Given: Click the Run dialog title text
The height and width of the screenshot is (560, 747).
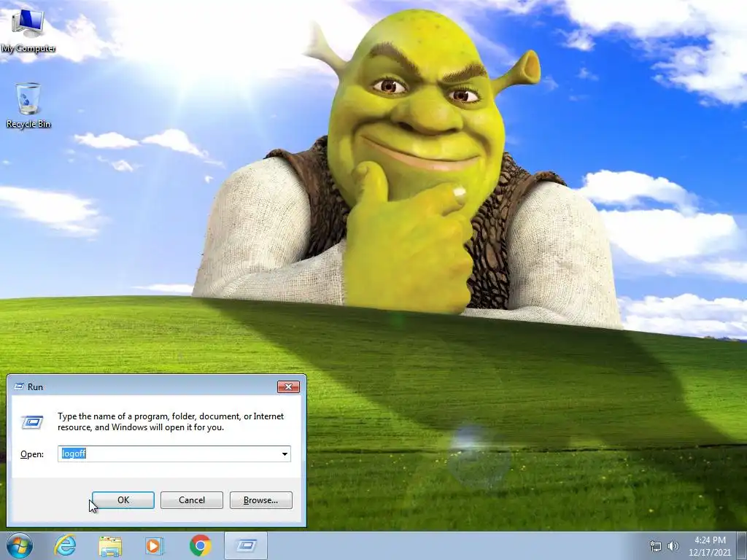Looking at the screenshot, I should tap(35, 386).
